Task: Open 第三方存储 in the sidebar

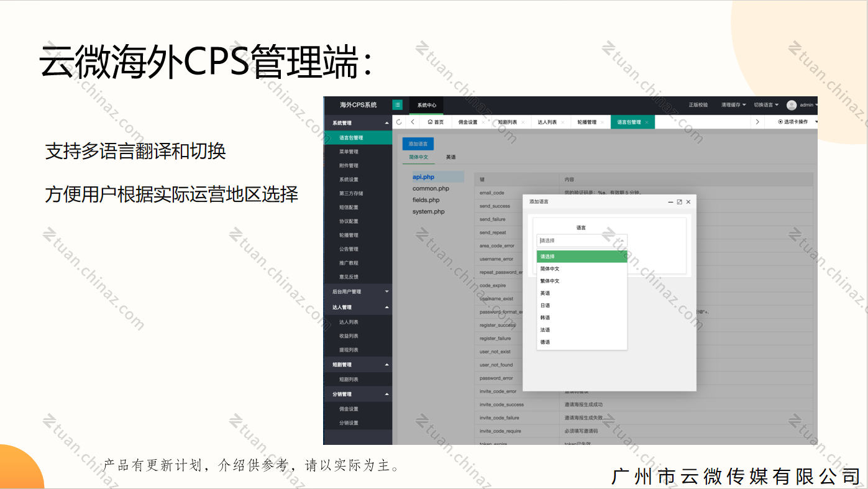Action: pos(359,193)
